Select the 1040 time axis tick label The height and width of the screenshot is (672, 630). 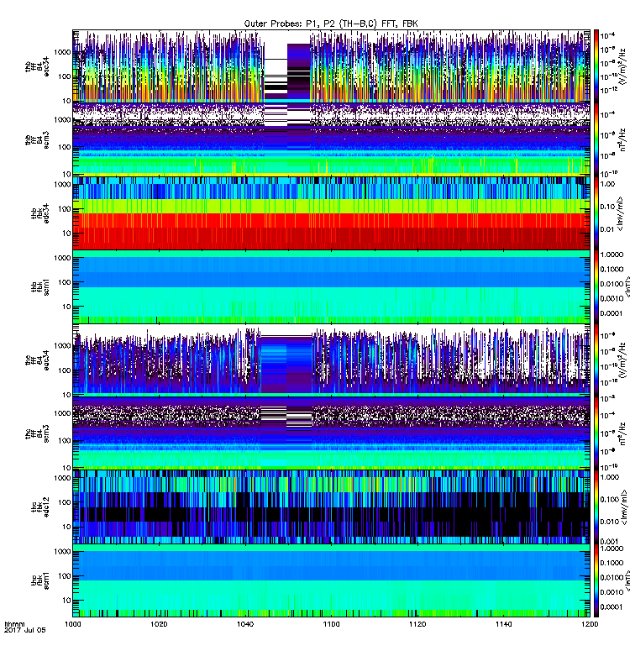coord(244,624)
